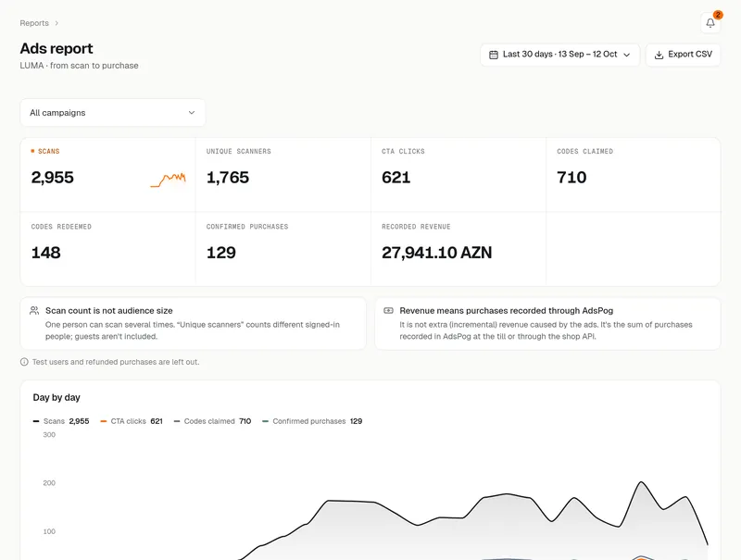Viewport: 741px width, 560px height.
Task: Toggle the Codes claimed series in legend
Action: click(x=212, y=421)
